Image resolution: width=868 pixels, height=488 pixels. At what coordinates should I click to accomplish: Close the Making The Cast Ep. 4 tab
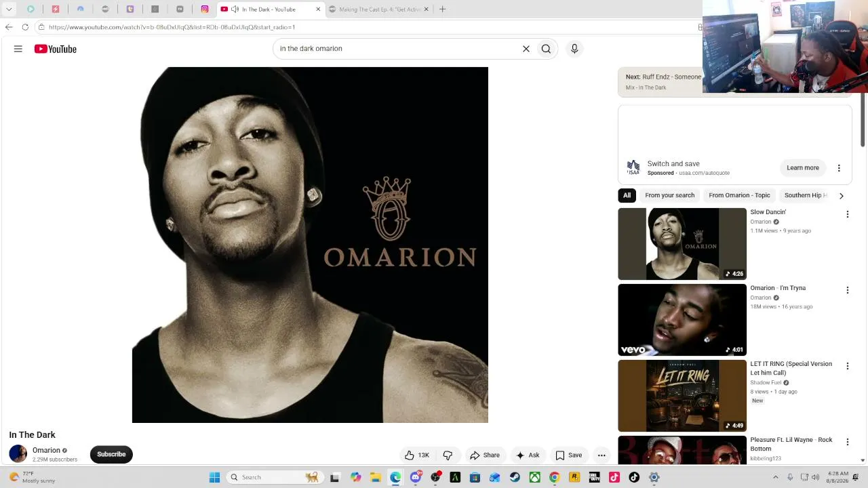click(427, 9)
